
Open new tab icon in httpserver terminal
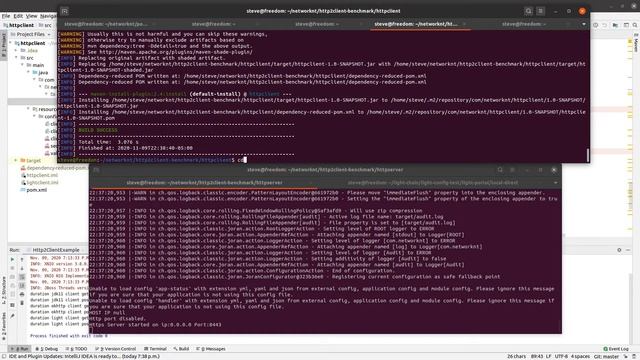coord(96,170)
